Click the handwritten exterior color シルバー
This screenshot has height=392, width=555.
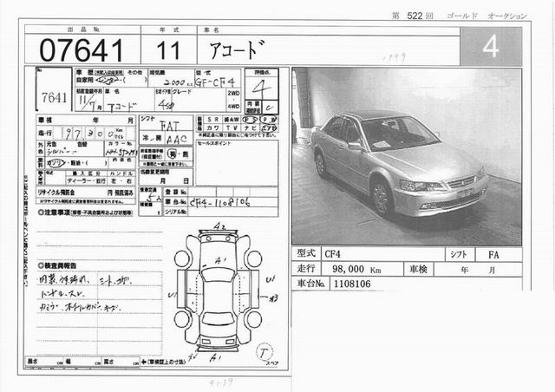point(62,152)
